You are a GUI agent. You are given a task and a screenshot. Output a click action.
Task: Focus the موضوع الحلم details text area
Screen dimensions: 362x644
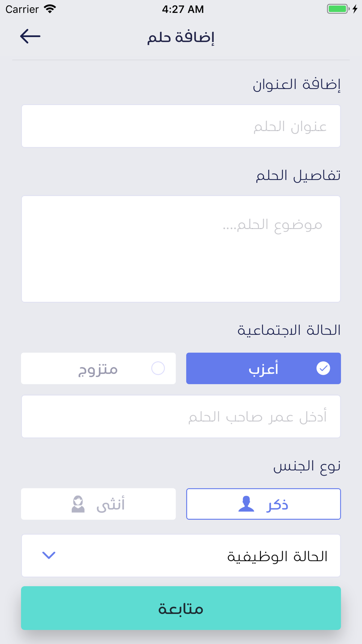click(181, 249)
